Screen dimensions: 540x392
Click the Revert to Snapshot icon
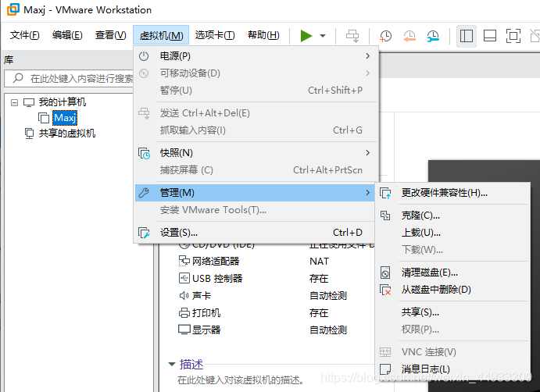409,35
